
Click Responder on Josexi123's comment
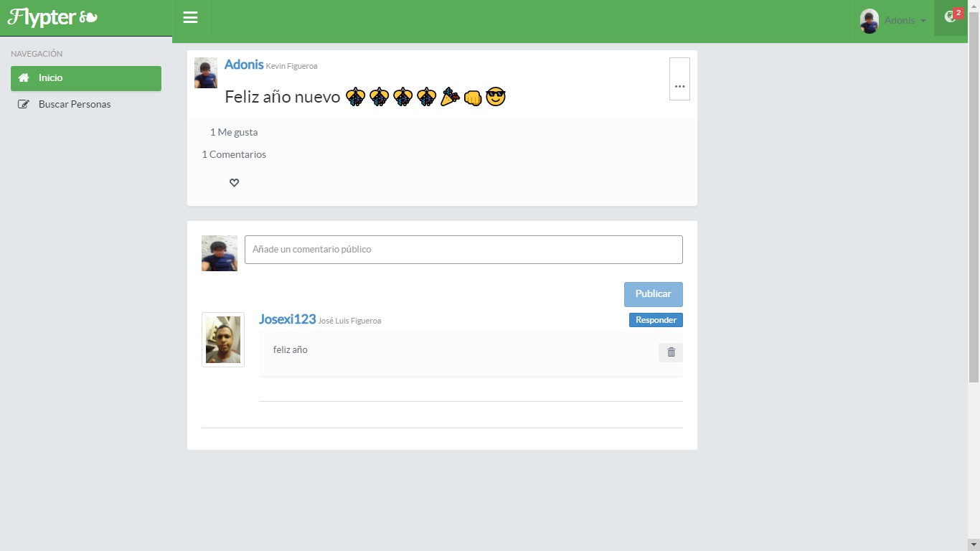(x=656, y=320)
